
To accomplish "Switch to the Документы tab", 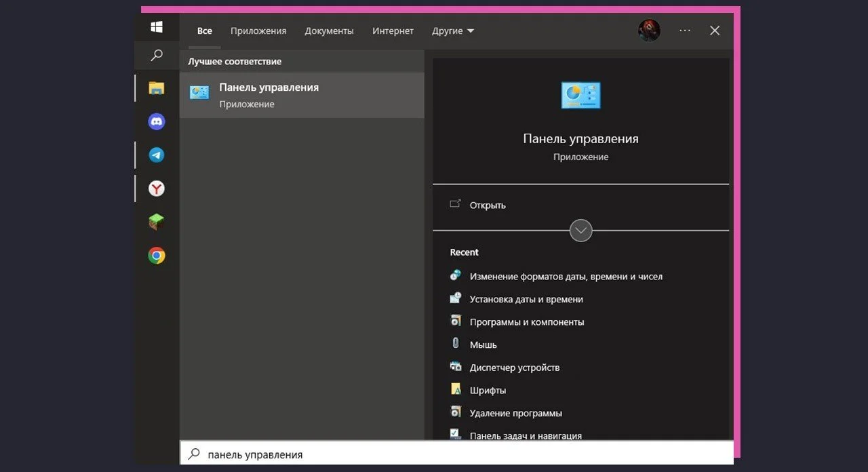I will pos(329,31).
